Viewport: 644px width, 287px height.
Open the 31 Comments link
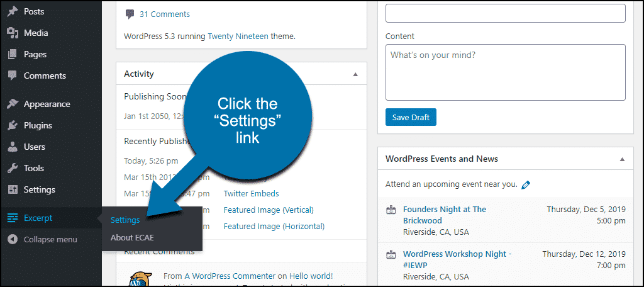pyautogui.click(x=165, y=14)
